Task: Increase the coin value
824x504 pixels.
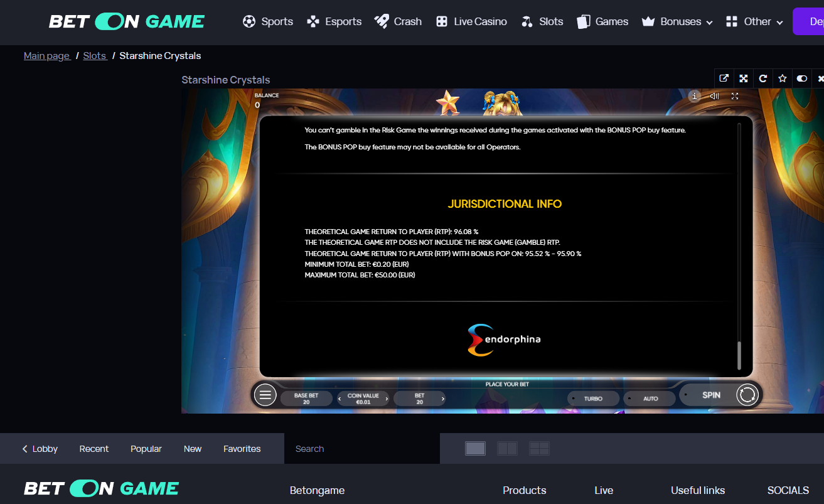Action: tap(387, 399)
